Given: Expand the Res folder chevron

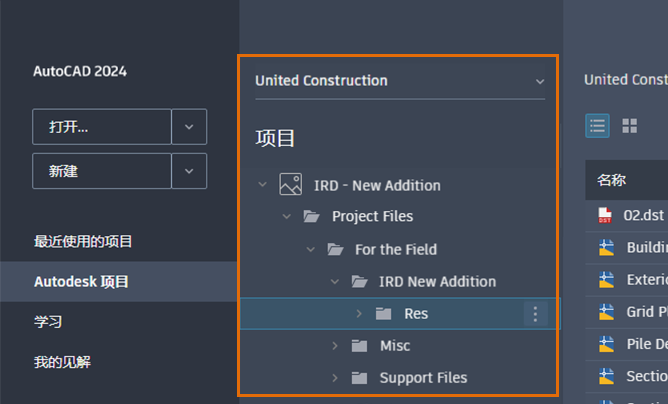Looking at the screenshot, I should 359,314.
